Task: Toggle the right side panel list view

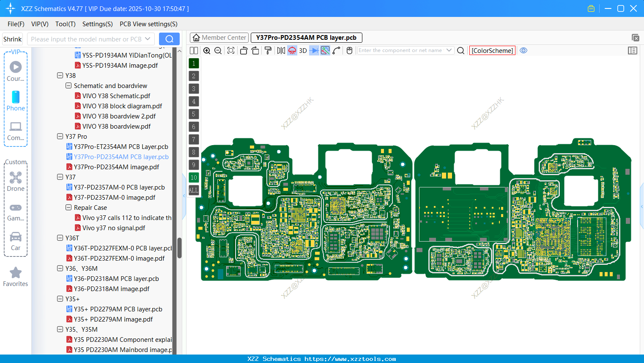Action: coord(633,50)
